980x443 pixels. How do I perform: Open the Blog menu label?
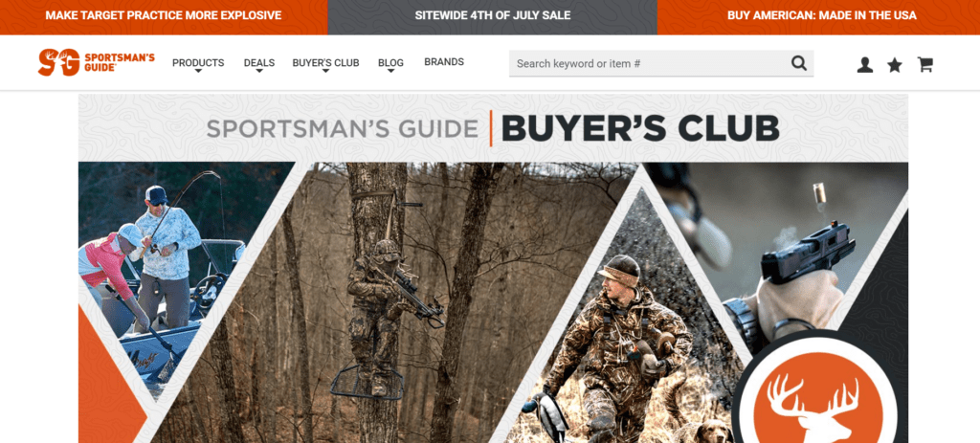tap(390, 62)
